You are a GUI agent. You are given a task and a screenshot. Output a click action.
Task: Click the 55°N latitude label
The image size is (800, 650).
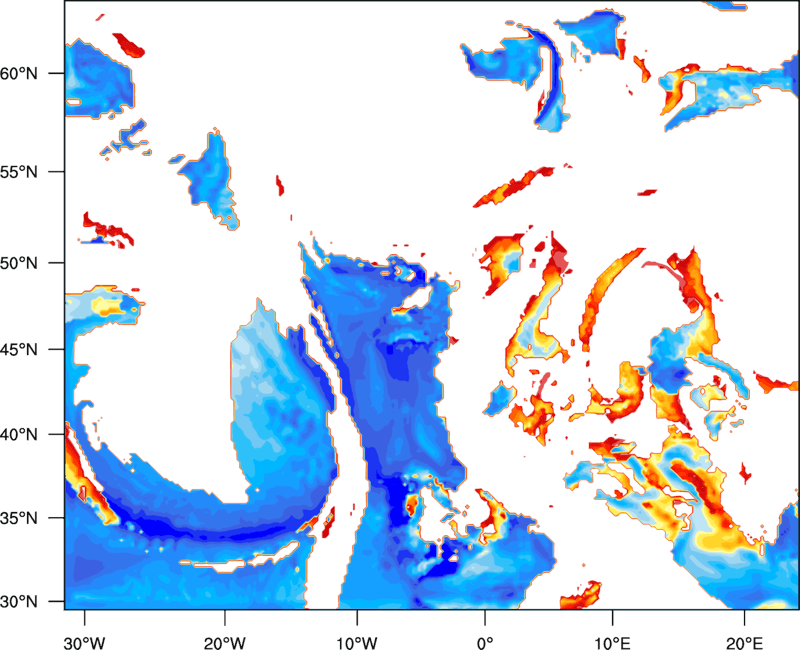[19, 171]
